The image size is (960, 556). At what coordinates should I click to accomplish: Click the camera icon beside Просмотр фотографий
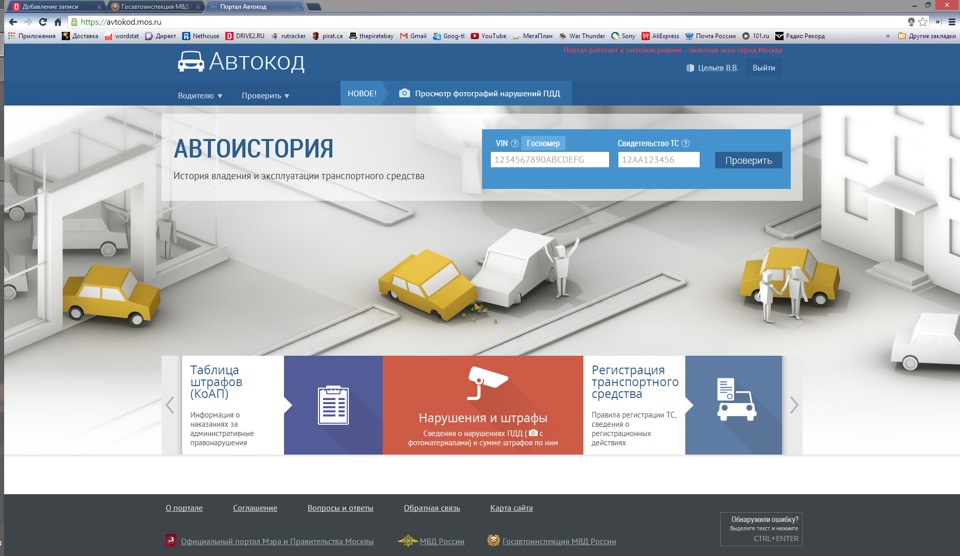pyautogui.click(x=404, y=94)
